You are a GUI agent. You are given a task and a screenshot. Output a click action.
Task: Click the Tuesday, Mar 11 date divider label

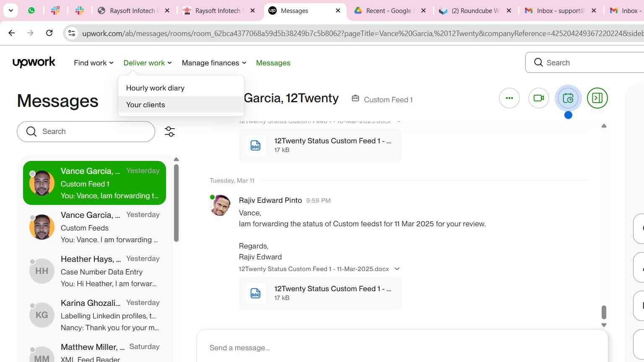(232, 181)
